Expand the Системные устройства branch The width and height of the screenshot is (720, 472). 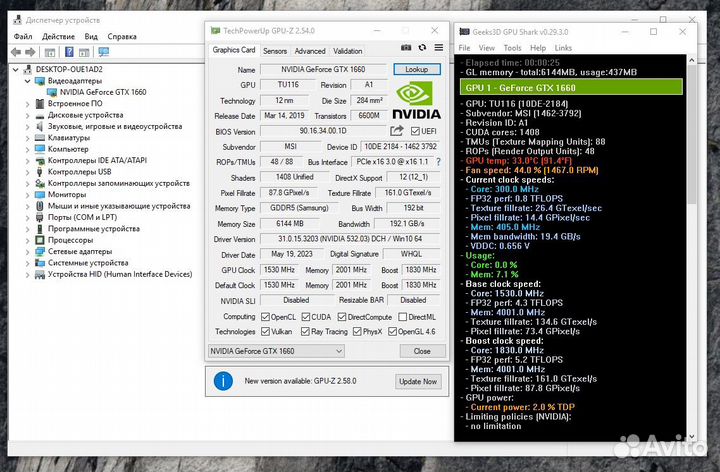point(28,263)
